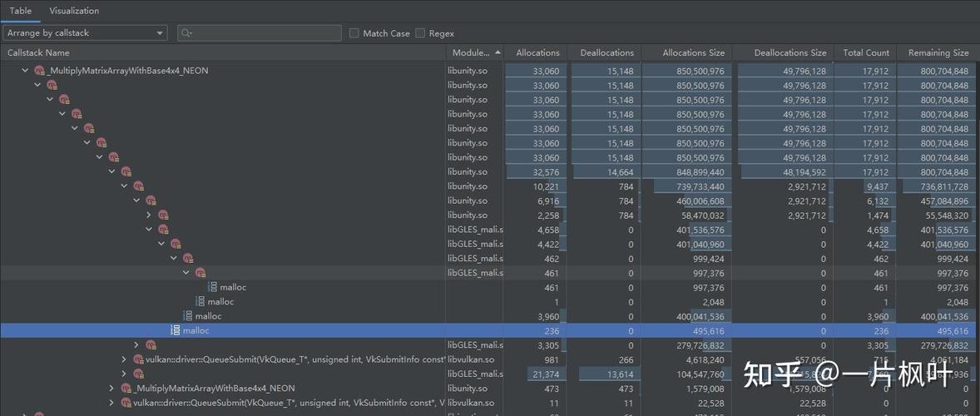Click the libvulkan.so module cell with 981 allocations
Viewport: 980px width, 416px height.
click(473, 359)
